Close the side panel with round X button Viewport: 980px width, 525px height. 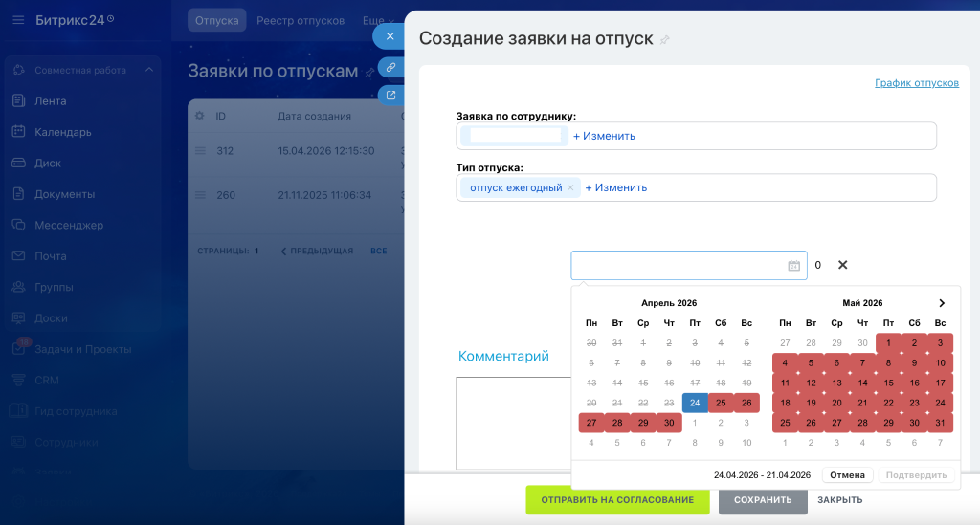coord(390,36)
